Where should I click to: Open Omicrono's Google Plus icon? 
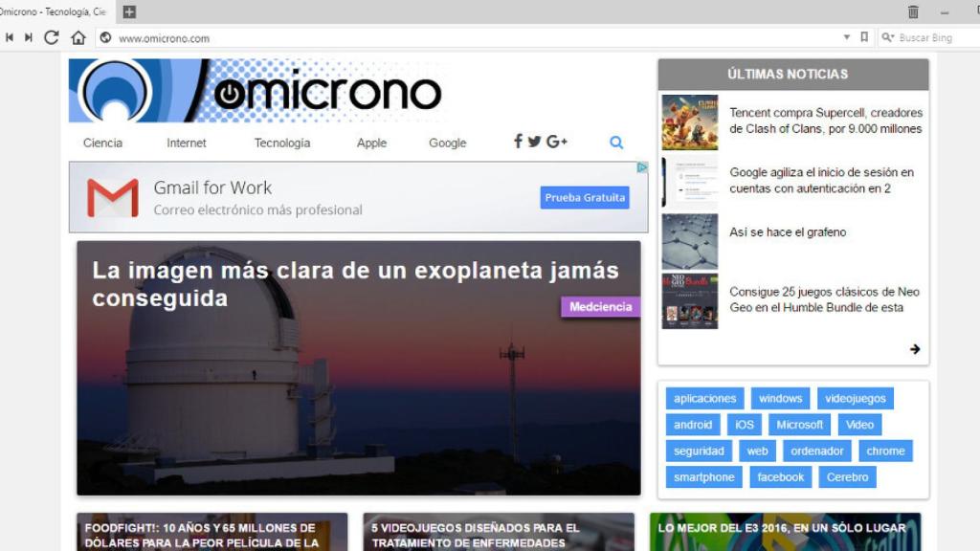point(557,142)
